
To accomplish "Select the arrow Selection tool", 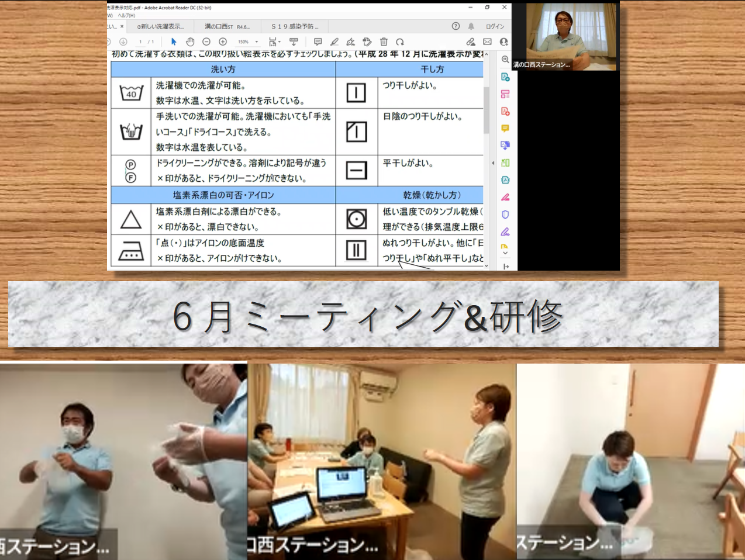I will [x=174, y=42].
